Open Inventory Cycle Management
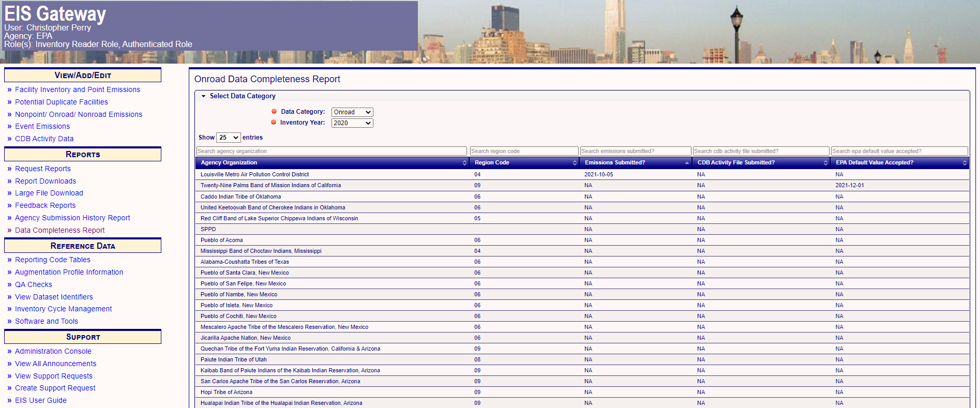Viewport: 980px width, 408px height. [64, 309]
